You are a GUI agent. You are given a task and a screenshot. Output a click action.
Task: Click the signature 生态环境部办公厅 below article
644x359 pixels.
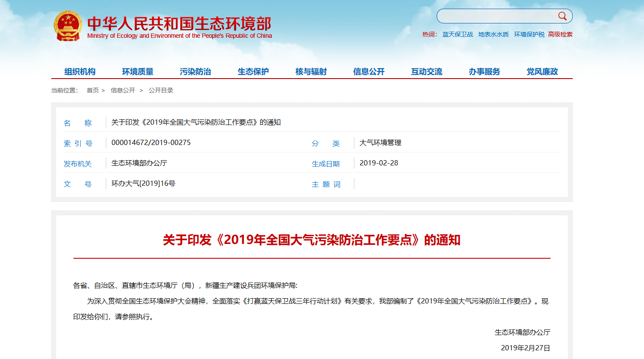(522, 332)
